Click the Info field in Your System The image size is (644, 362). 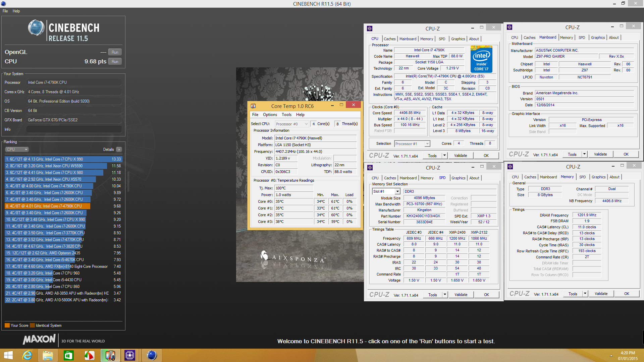click(74, 129)
